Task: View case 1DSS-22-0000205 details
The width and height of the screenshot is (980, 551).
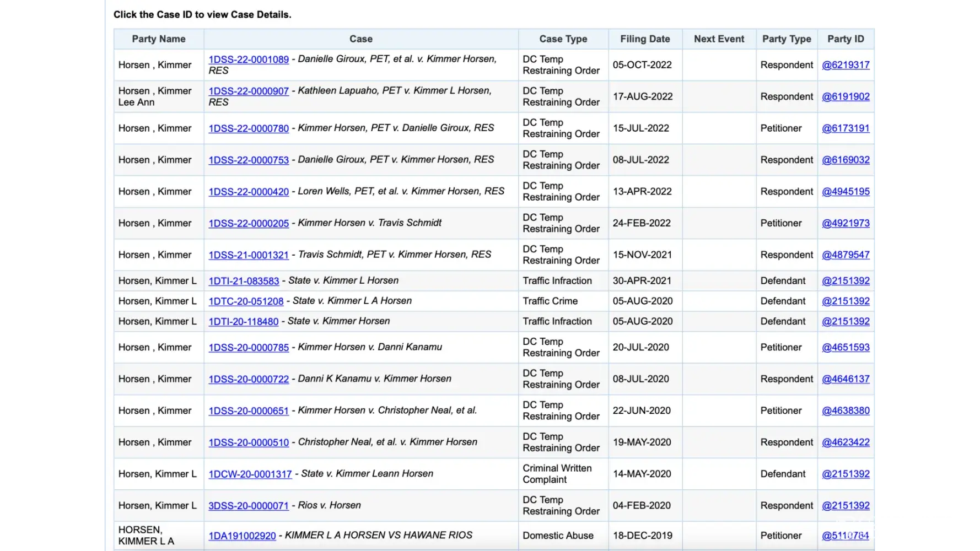Action: coord(248,223)
